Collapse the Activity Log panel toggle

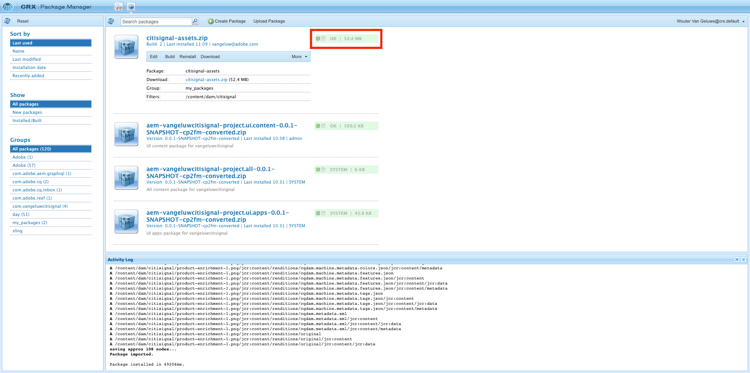click(743, 259)
